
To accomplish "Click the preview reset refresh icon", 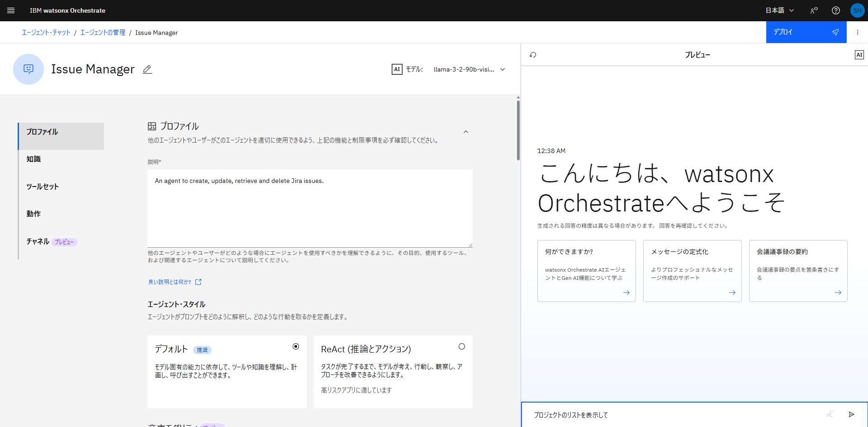I will pos(533,55).
